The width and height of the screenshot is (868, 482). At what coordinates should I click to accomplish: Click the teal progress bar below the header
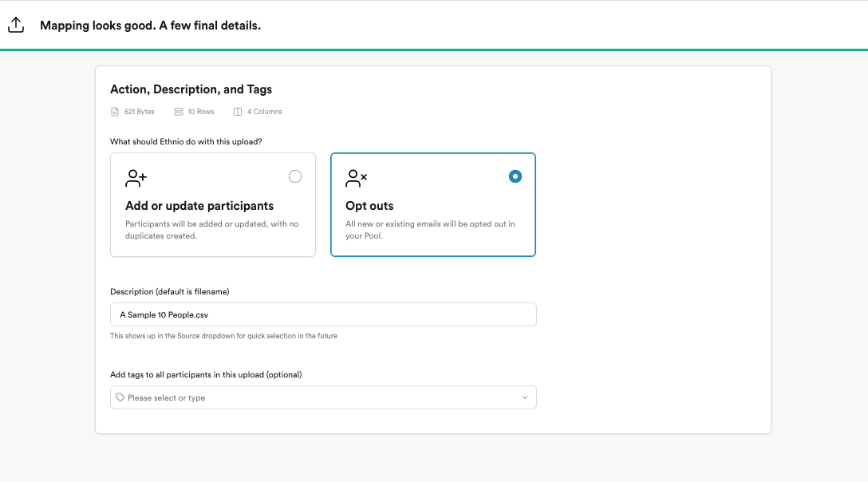click(434, 47)
